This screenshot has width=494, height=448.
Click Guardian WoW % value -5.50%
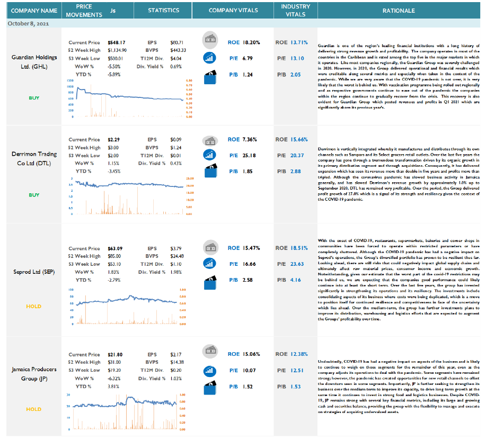click(x=114, y=67)
